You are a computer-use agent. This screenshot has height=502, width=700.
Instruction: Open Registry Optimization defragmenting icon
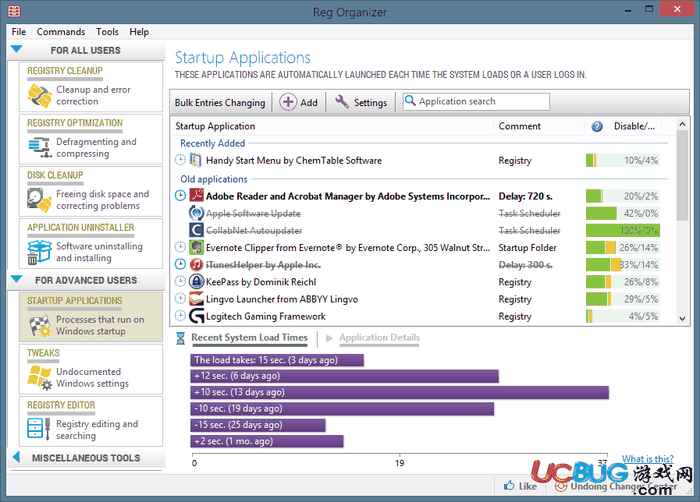pyautogui.click(x=40, y=148)
